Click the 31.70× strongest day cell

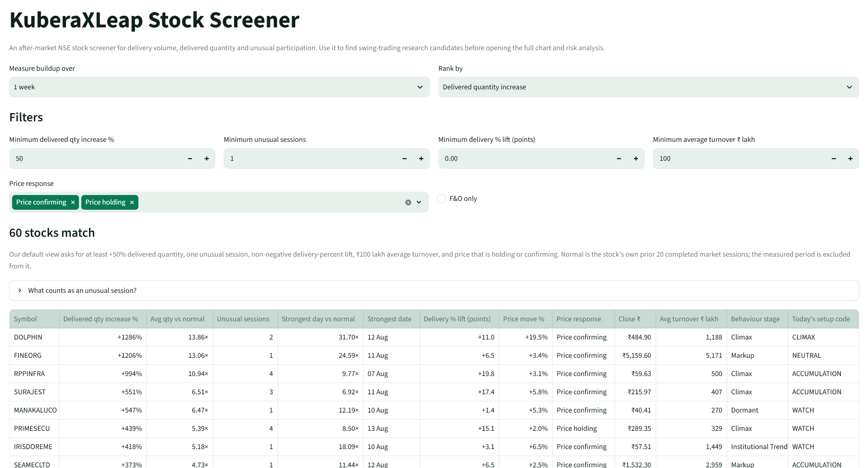click(320, 337)
